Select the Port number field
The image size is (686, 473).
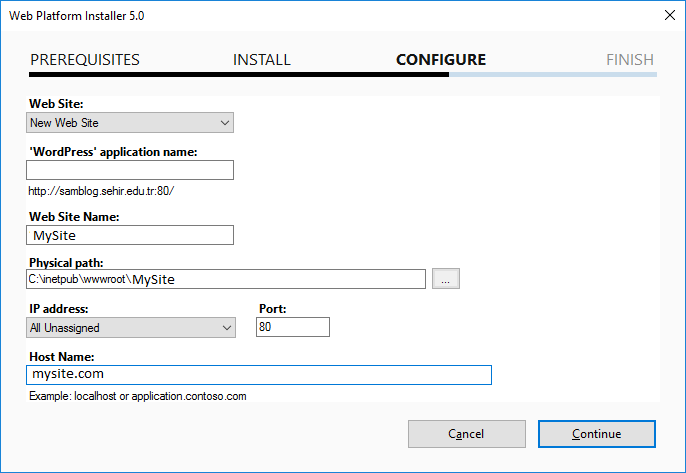[x=293, y=327]
